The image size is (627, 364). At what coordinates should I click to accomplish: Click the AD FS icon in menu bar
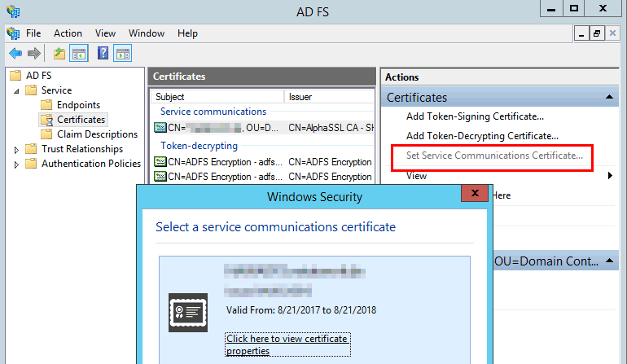[x=13, y=33]
